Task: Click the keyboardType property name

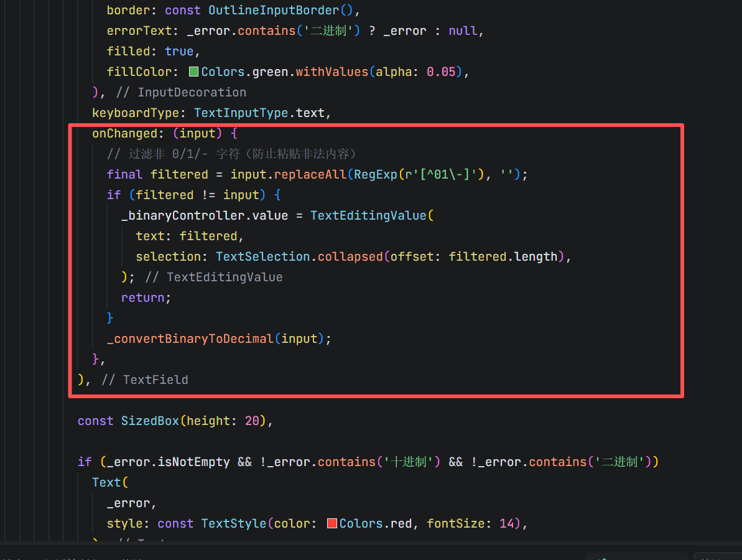Action: 136,113
